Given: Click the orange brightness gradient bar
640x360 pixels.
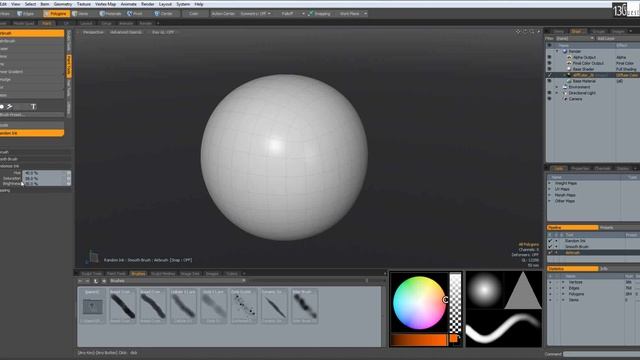Looking at the screenshot, I should click(419, 340).
